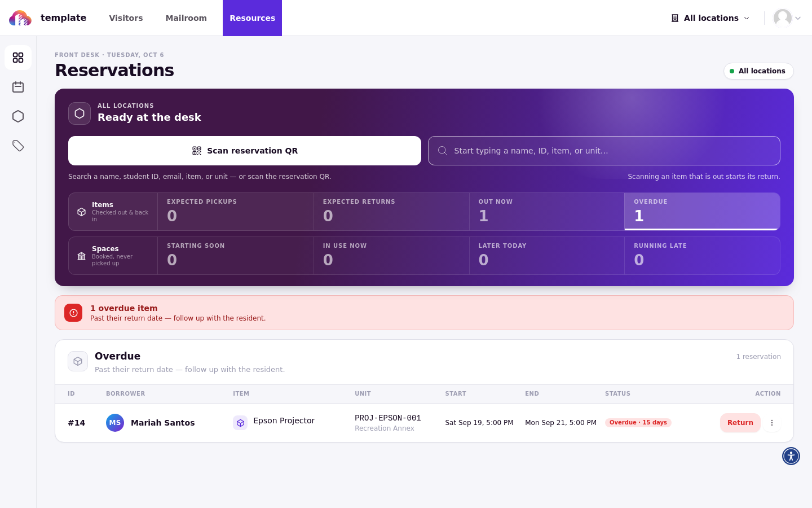The width and height of the screenshot is (812, 508).
Task: Click the Items cube icon in stats row
Action: tap(81, 212)
